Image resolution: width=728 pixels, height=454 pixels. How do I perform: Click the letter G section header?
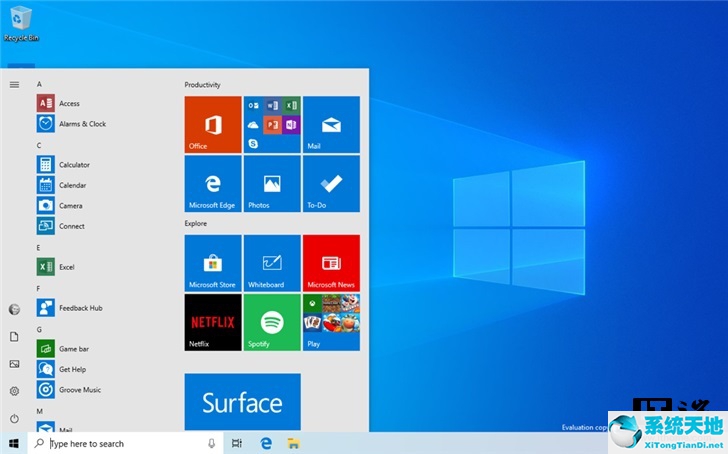[x=39, y=329]
